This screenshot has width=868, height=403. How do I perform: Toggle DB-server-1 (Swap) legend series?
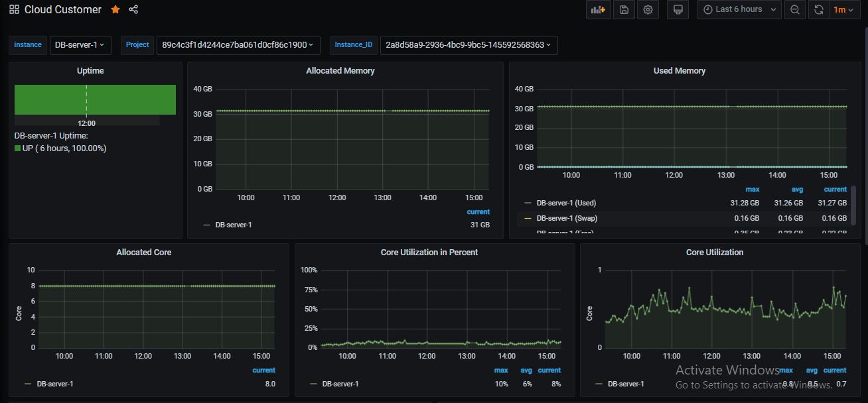(567, 218)
